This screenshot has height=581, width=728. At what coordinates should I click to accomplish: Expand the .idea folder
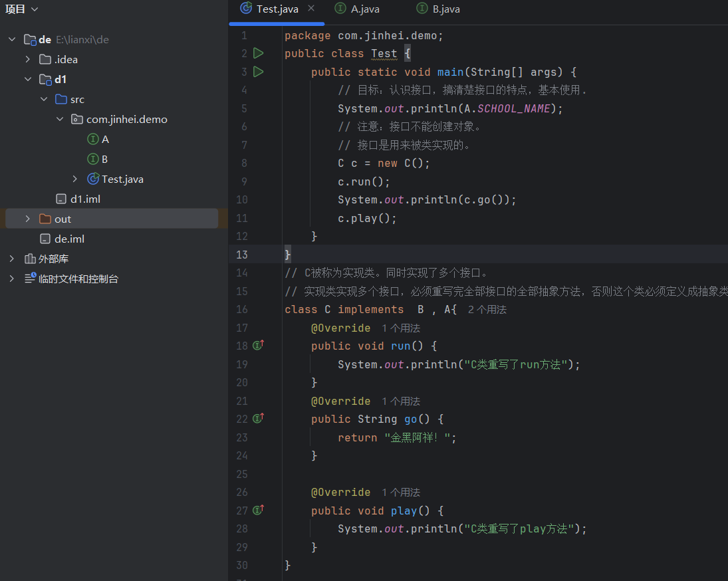pyautogui.click(x=28, y=59)
